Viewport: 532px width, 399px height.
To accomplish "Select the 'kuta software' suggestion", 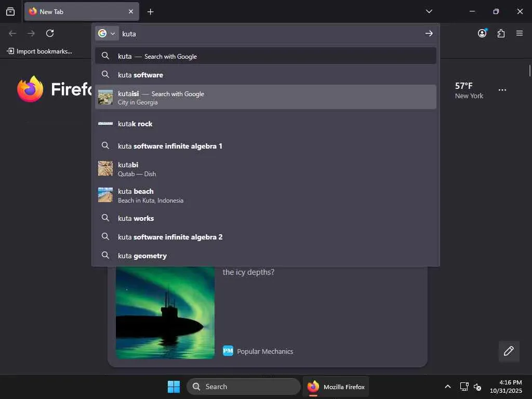I will (265, 75).
